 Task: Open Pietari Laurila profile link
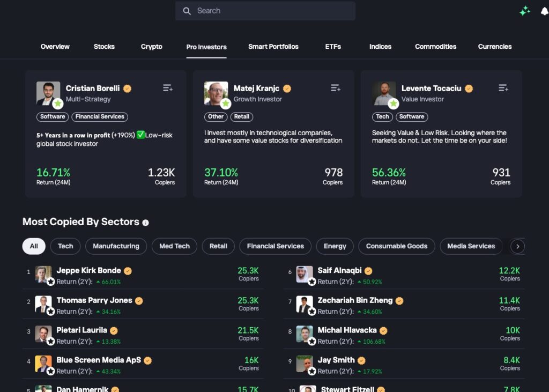[81, 330]
